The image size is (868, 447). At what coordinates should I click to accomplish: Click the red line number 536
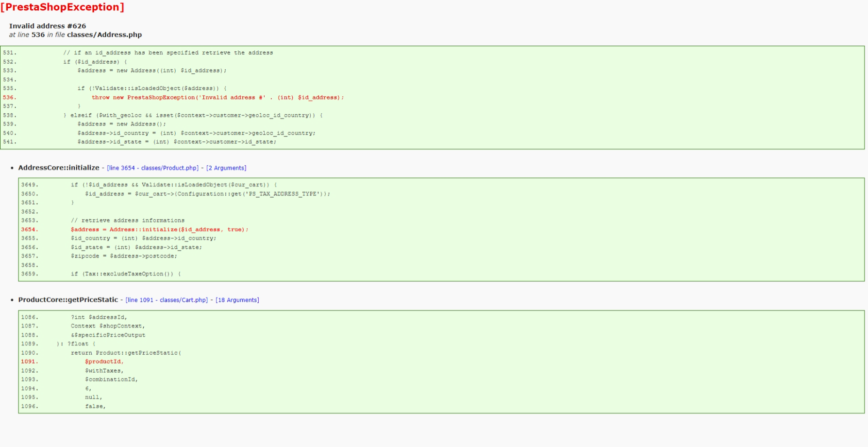(x=10, y=98)
